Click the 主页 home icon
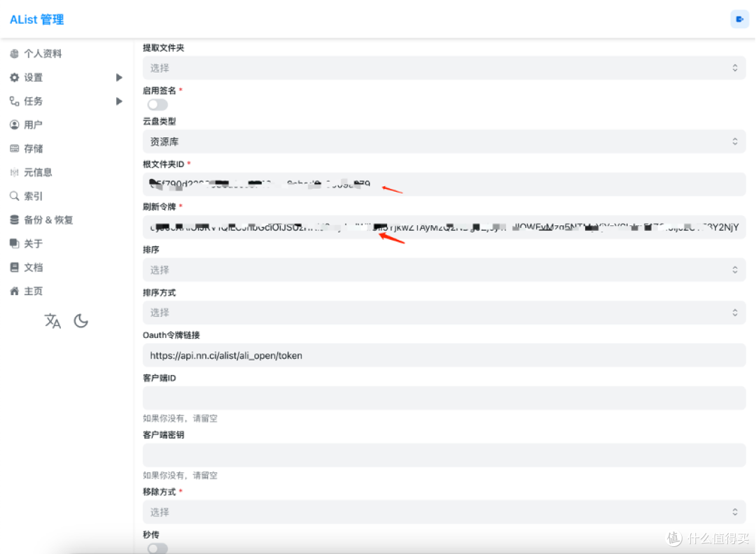Viewport: 756px width, 554px height. (15, 291)
